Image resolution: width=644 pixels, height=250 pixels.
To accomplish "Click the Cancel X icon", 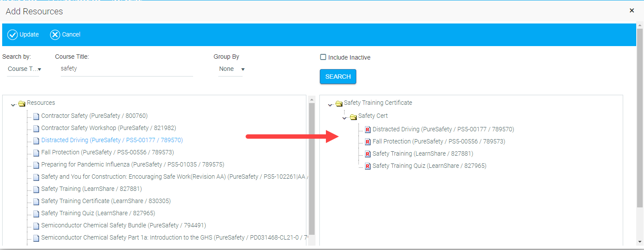I will pos(55,35).
